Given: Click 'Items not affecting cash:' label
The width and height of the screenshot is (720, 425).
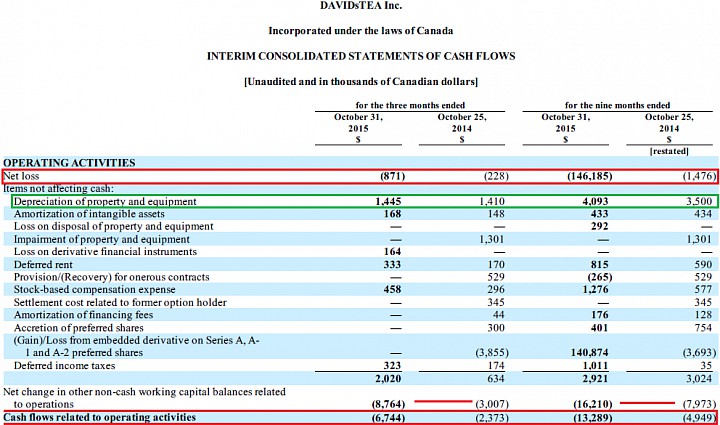Looking at the screenshot, I should click(58, 189).
